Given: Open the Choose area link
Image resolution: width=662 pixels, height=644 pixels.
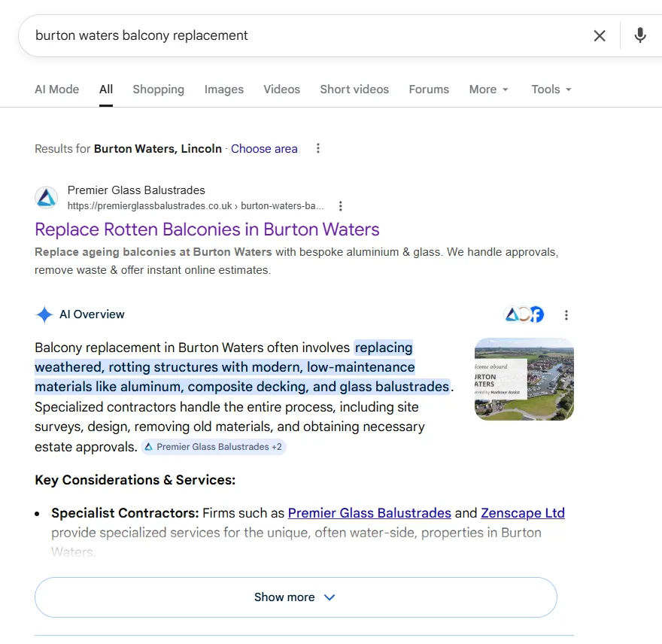Looking at the screenshot, I should (264, 149).
